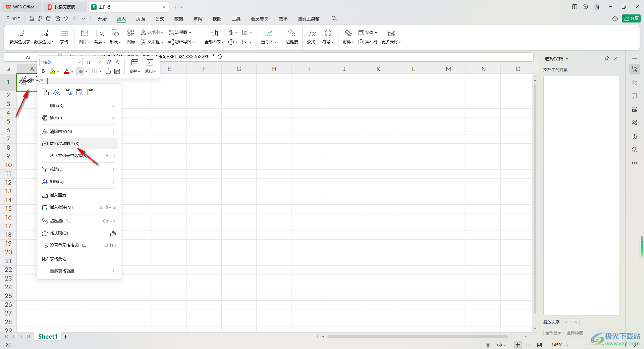Open the 图标 icon library
This screenshot has width=644, height=349.
(131, 37)
